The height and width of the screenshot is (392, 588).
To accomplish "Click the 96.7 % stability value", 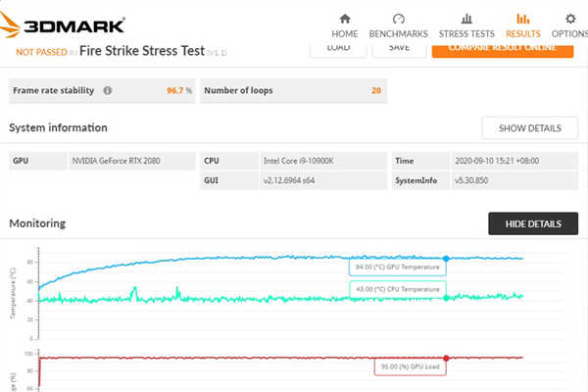I will (x=179, y=90).
